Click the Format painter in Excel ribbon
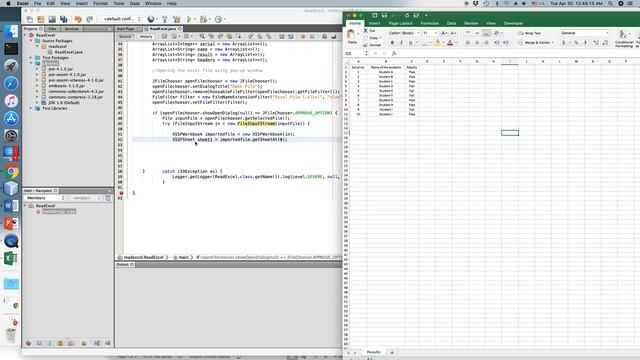The image size is (640, 360). tap(372, 45)
